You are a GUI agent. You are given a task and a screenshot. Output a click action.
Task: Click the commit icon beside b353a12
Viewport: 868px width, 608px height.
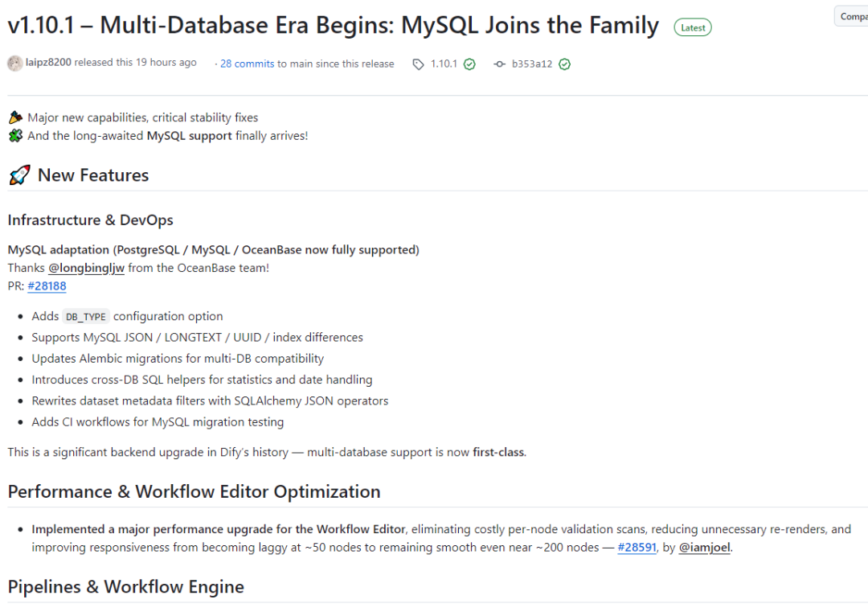499,64
